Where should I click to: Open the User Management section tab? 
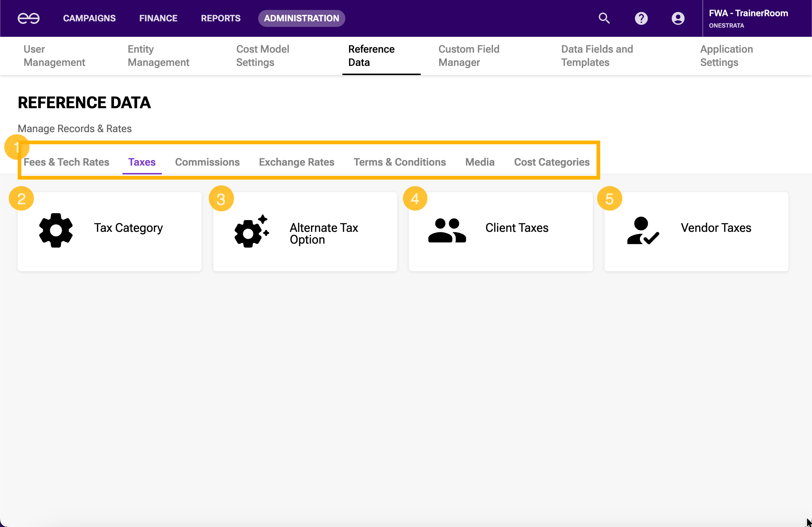54,56
